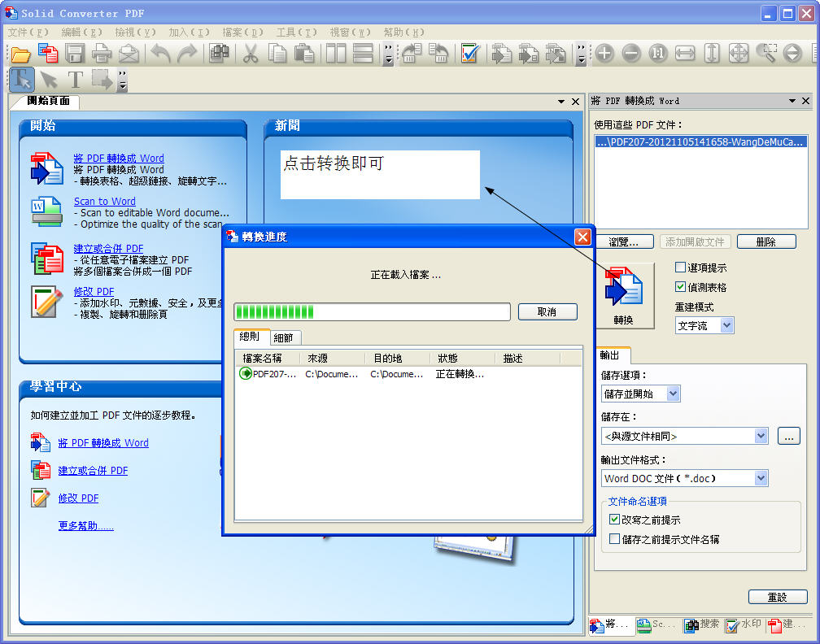Fit page height with the vertical arrows icon
This screenshot has width=820, height=644.
pos(712,54)
